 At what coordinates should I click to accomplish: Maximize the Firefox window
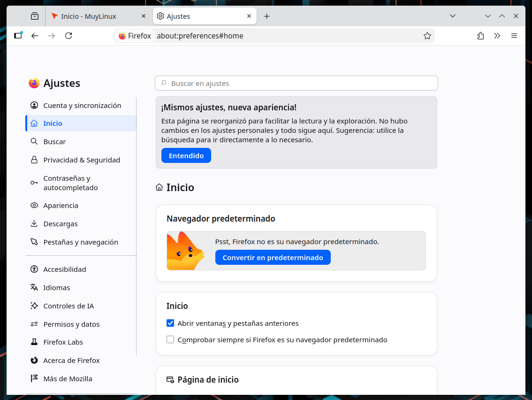[502, 16]
